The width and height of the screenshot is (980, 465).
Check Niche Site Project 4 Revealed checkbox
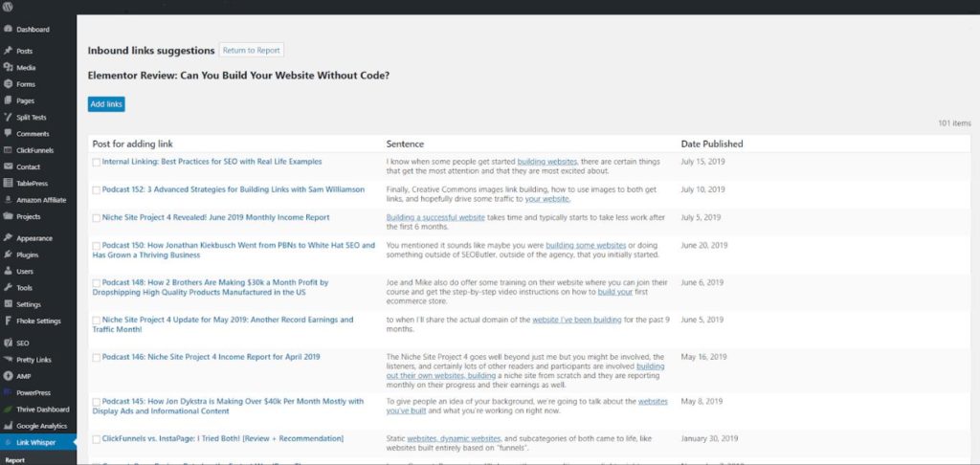[97, 218]
